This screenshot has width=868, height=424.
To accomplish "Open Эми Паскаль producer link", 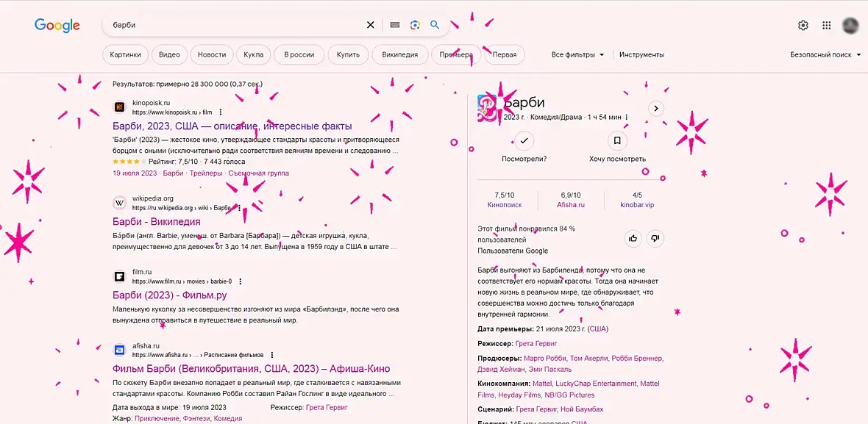I will pos(549,370).
